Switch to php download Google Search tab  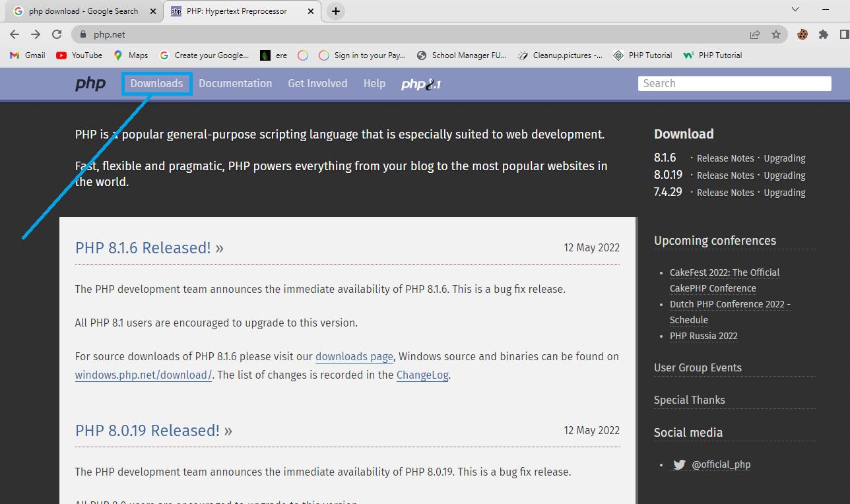[x=82, y=11]
